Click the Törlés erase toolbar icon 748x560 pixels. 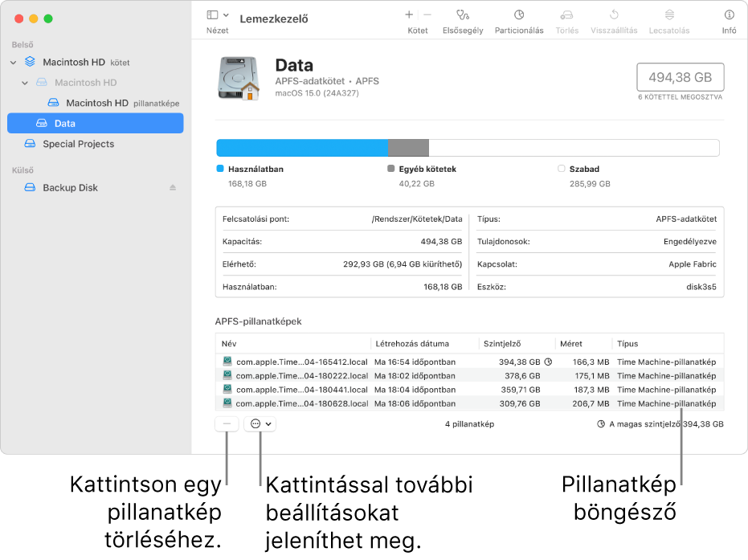pyautogui.click(x=566, y=14)
